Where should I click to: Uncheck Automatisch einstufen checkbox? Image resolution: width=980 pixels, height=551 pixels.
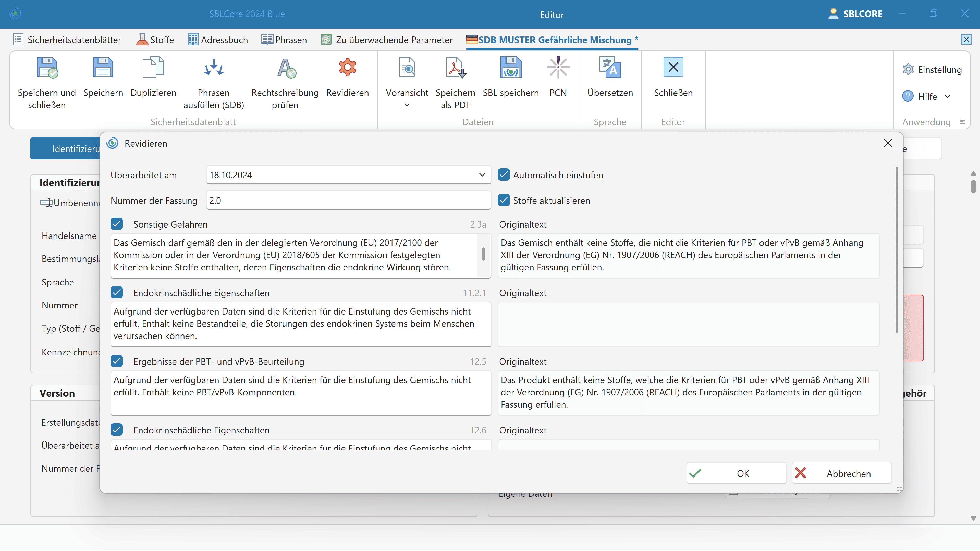[504, 175]
